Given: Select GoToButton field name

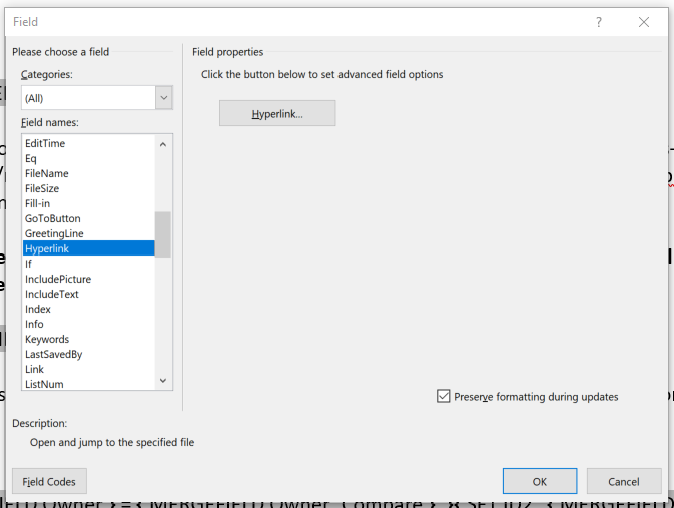Looking at the screenshot, I should [x=53, y=218].
